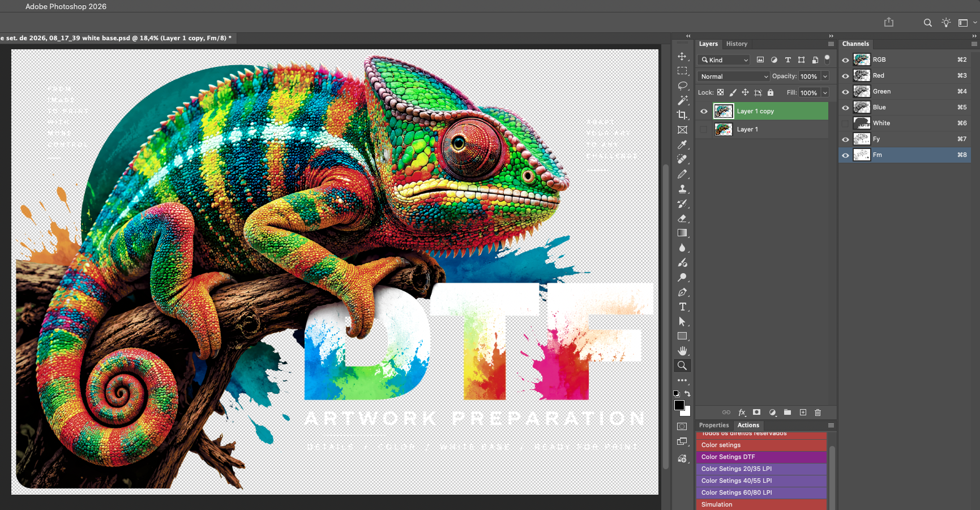Toggle RGB channel visibility
980x510 pixels.
point(845,59)
